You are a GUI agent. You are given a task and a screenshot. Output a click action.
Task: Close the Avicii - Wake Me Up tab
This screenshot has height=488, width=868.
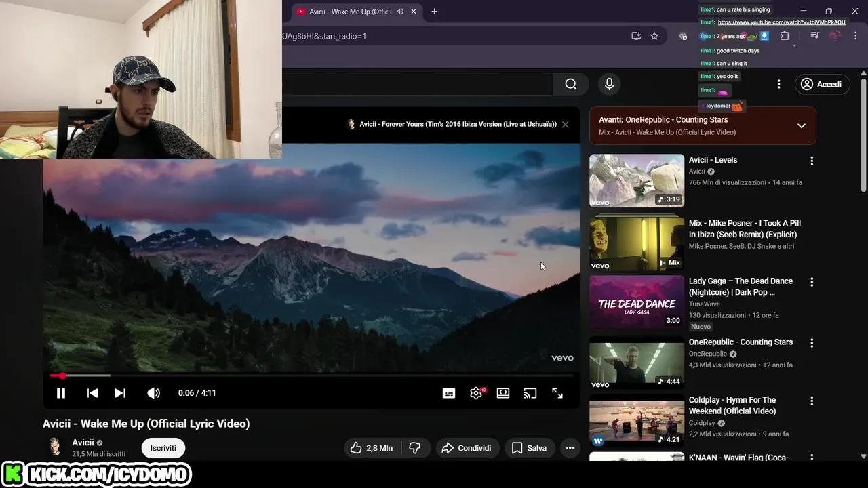pyautogui.click(x=414, y=12)
